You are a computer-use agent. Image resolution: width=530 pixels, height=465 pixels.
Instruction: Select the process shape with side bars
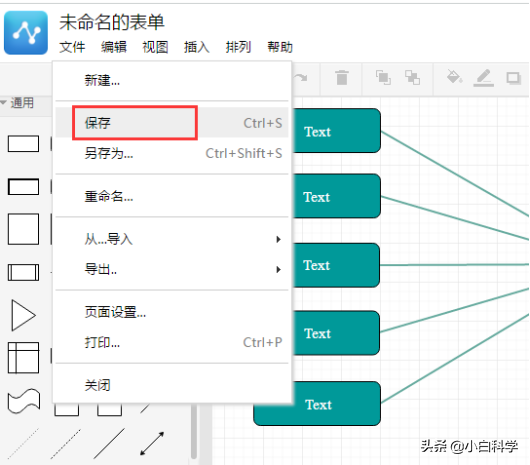click(x=23, y=272)
